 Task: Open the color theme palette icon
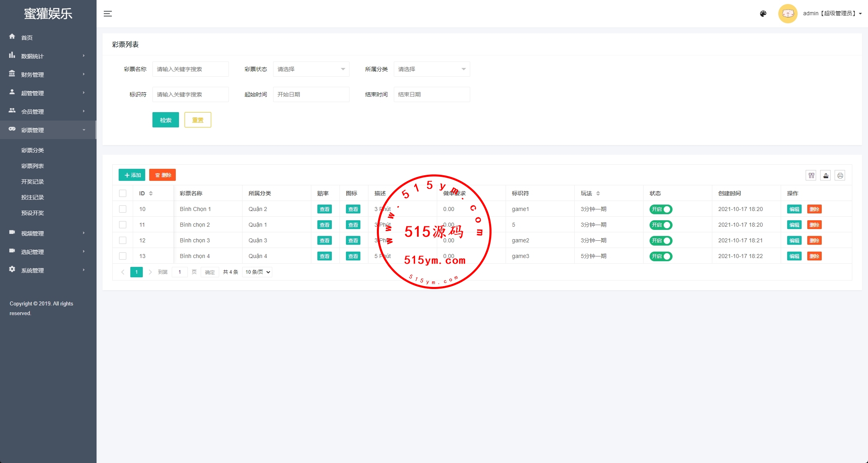763,14
